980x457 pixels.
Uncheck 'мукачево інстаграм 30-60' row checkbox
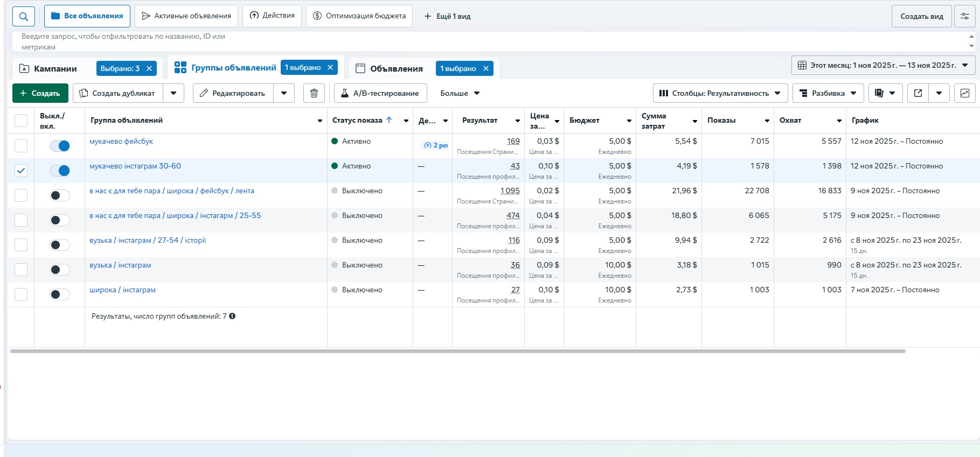[21, 171]
